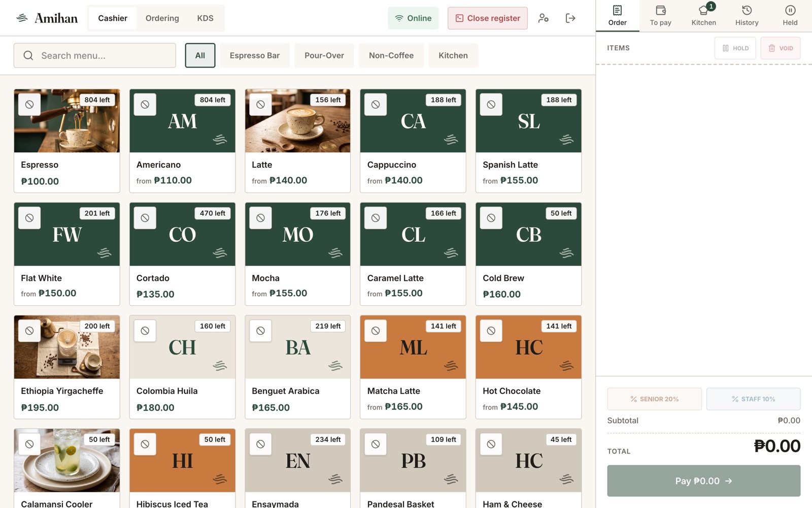Toggle Cappuccino unavailable icon
This screenshot has height=508, width=812.
376,105
